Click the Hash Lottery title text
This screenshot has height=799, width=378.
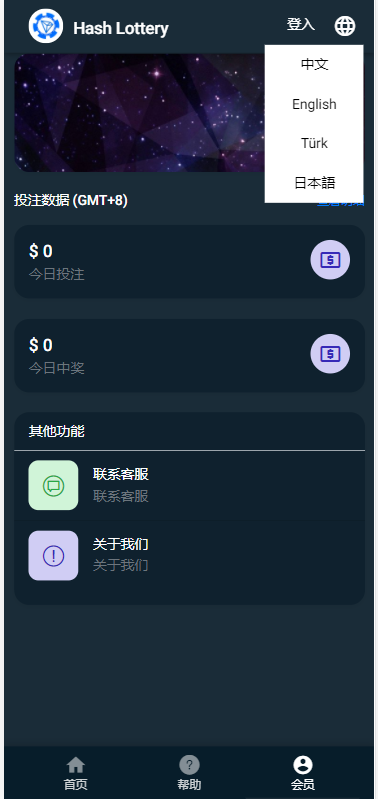point(121,29)
